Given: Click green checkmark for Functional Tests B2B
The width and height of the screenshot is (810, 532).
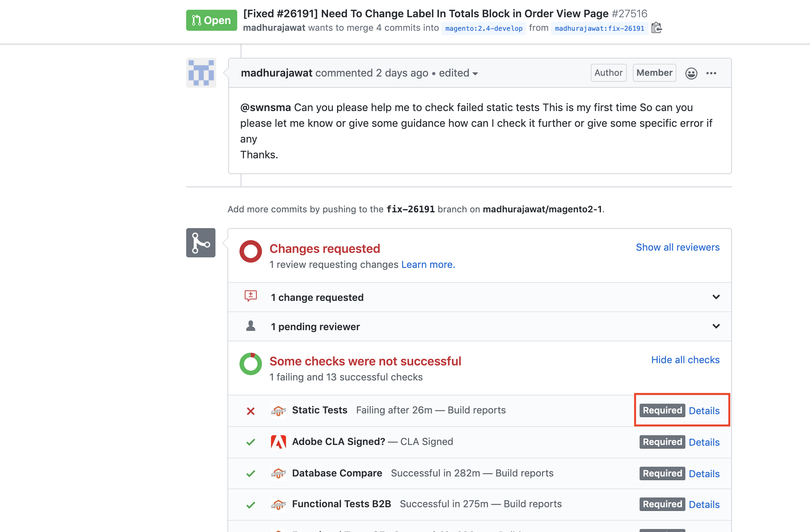Looking at the screenshot, I should [251, 505].
